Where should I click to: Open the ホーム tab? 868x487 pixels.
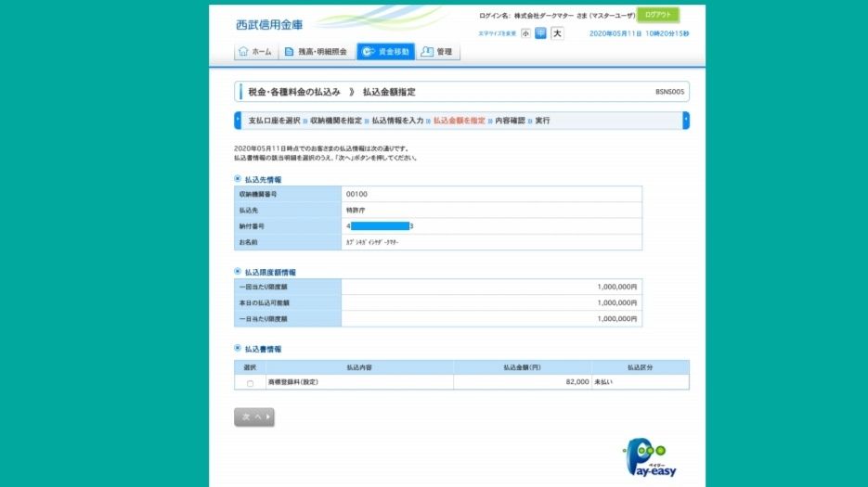255,52
